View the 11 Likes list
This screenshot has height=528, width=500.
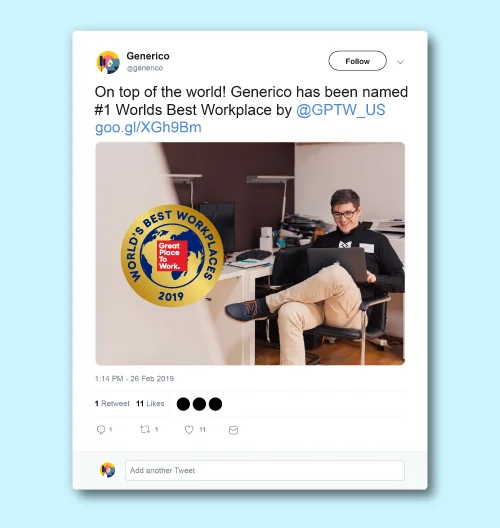click(150, 403)
